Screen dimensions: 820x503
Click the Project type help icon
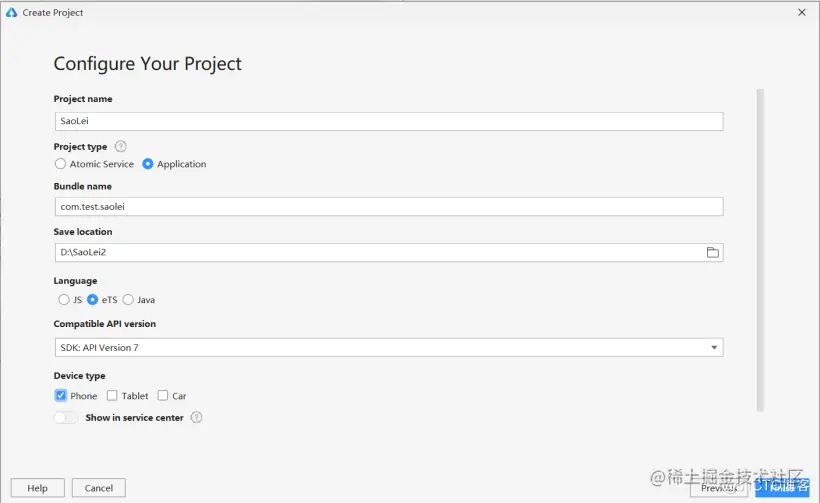121,146
